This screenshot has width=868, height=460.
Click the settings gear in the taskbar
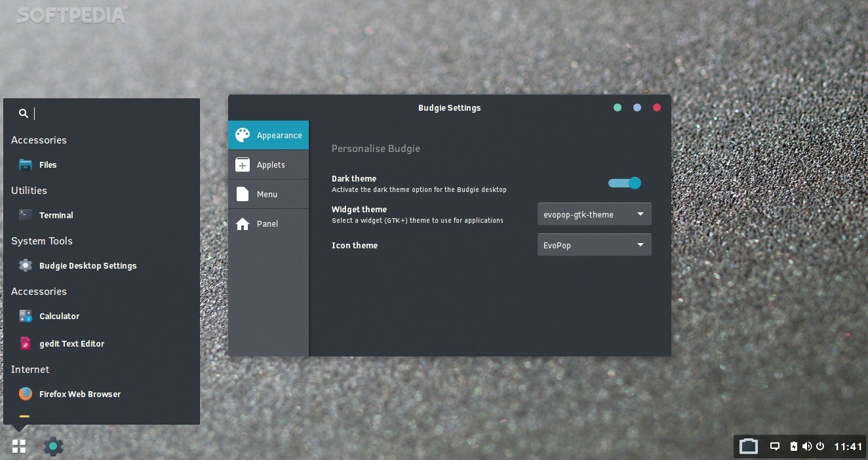click(52, 446)
